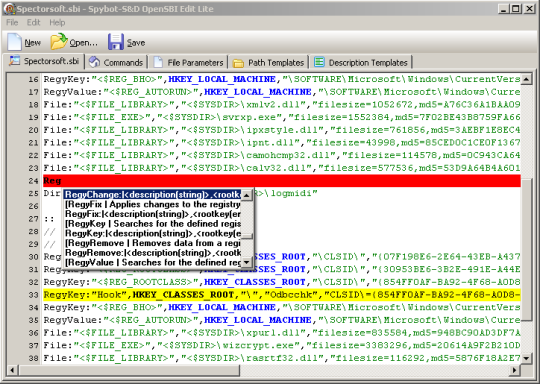Click the Open folder icon
The width and height of the screenshot is (540, 384).
(59, 42)
